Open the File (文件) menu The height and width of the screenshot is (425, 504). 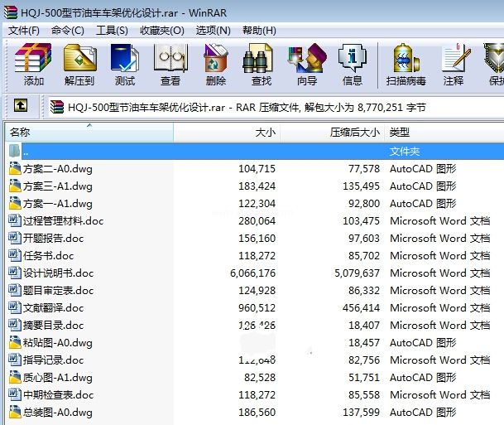pos(24,31)
